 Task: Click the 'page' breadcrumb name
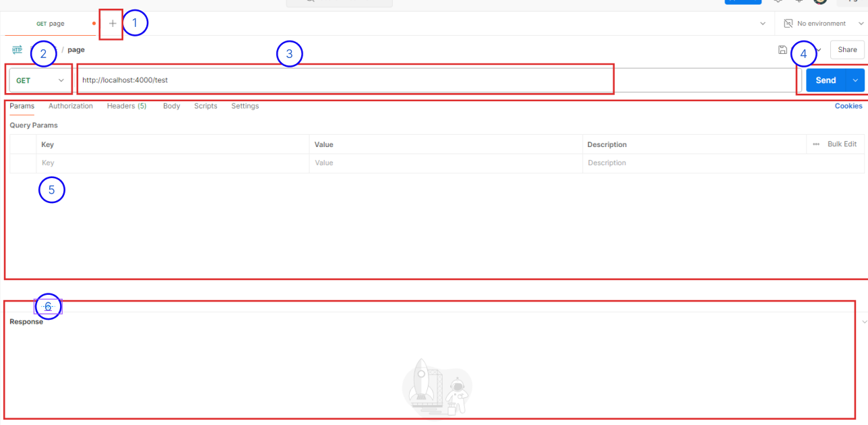click(76, 50)
